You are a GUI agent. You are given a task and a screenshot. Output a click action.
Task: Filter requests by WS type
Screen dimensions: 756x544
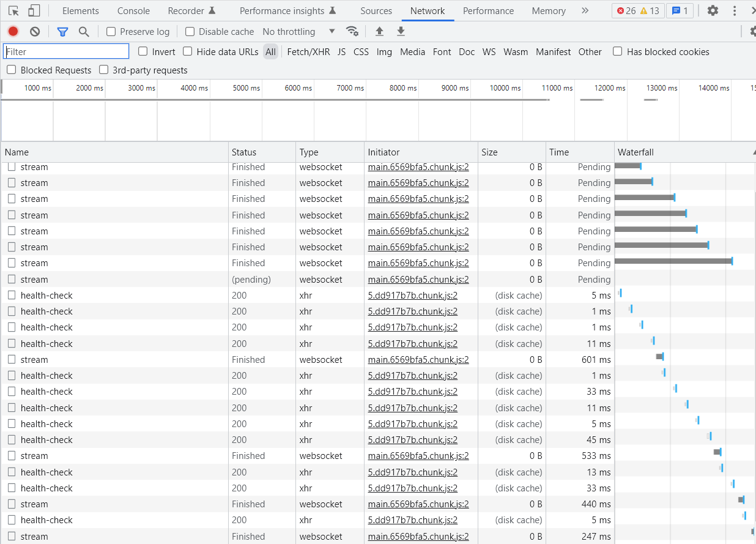tap(489, 51)
